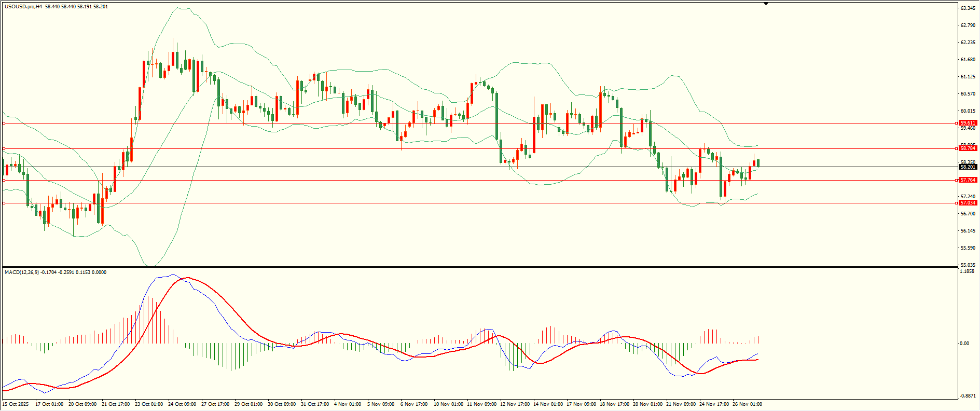Screen dimensions: 980x411
Task: Click the red 57.034 price label
Action: click(968, 203)
